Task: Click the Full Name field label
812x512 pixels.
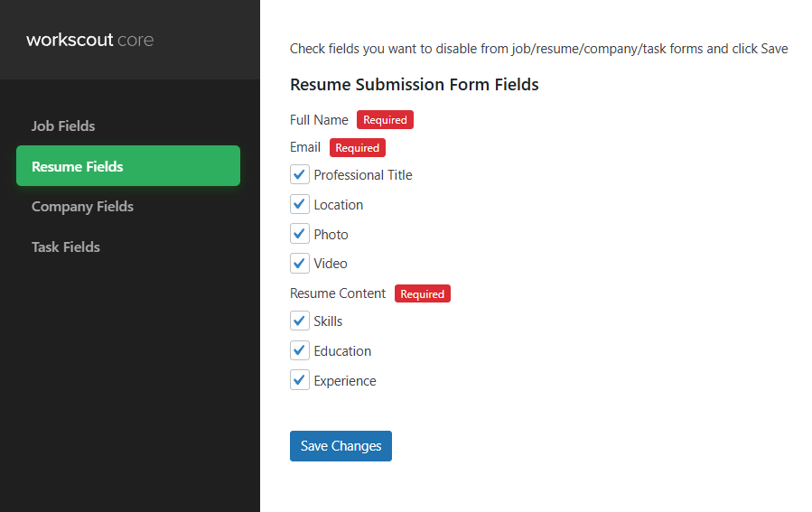Action: [319, 120]
